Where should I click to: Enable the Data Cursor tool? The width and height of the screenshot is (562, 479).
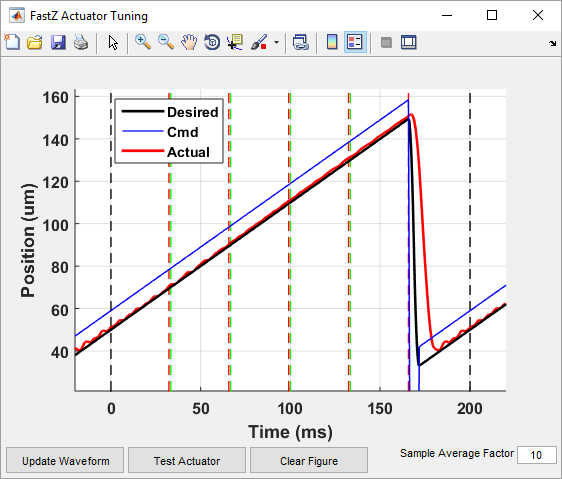click(235, 42)
